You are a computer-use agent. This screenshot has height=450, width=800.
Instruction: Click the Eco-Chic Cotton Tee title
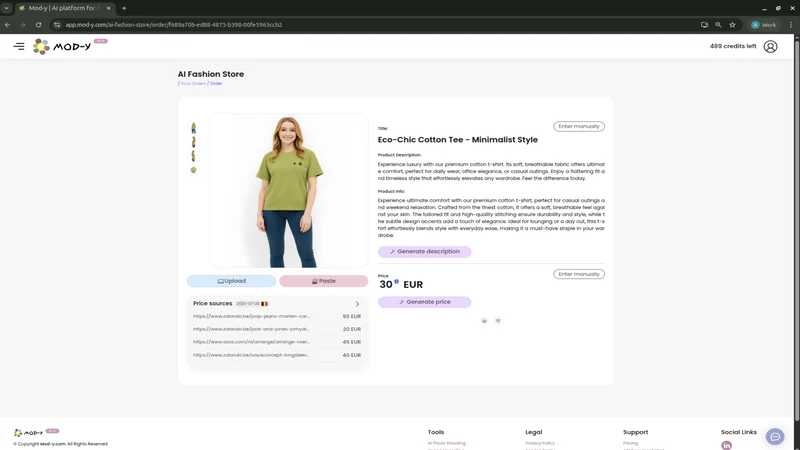coord(458,140)
